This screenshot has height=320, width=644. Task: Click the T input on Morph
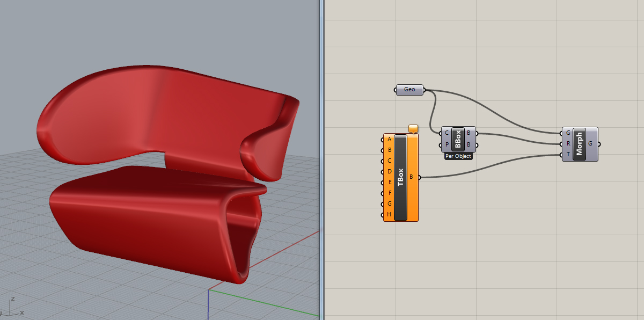568,155
